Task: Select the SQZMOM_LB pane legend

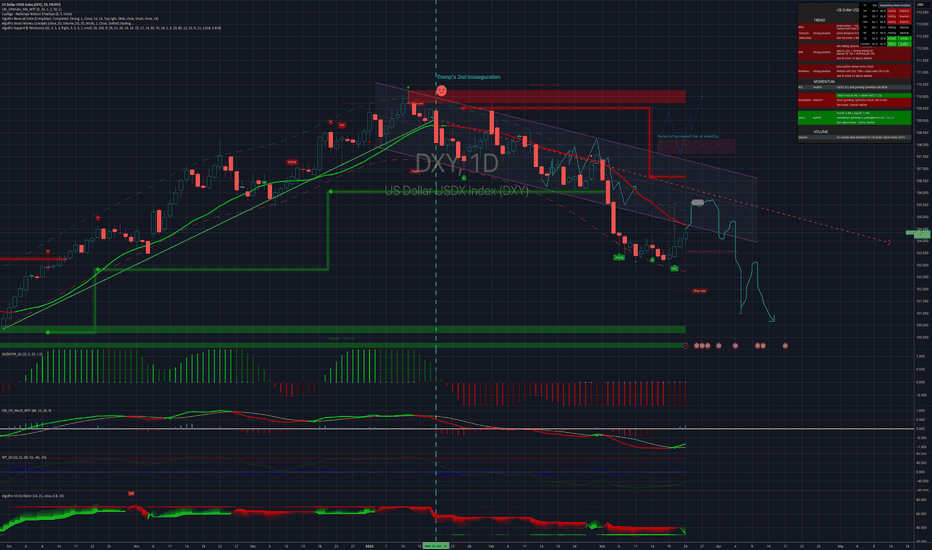Action: click(x=22, y=354)
